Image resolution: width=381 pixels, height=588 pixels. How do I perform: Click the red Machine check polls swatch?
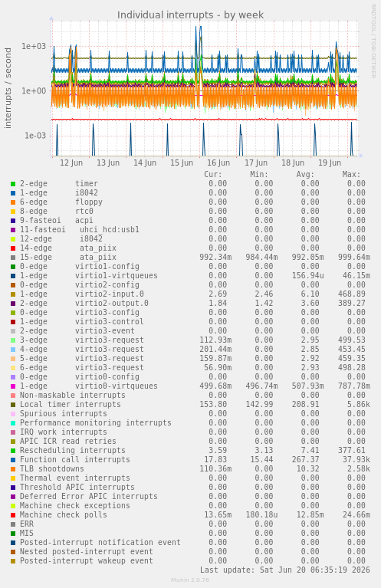(13, 515)
